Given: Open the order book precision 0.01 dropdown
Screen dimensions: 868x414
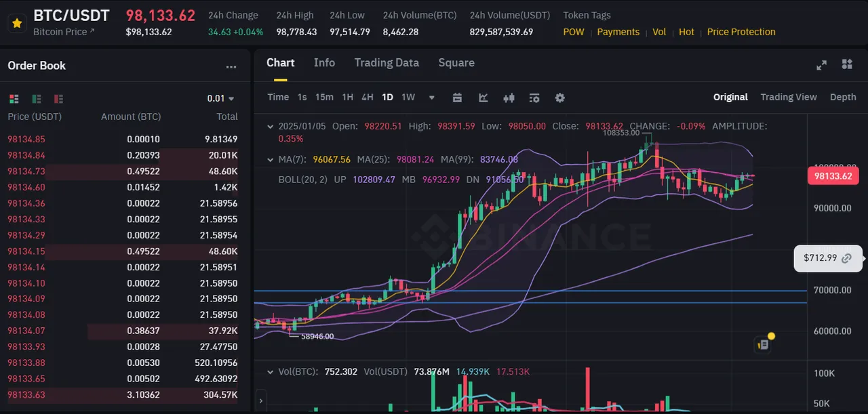Looking at the screenshot, I should [x=220, y=98].
